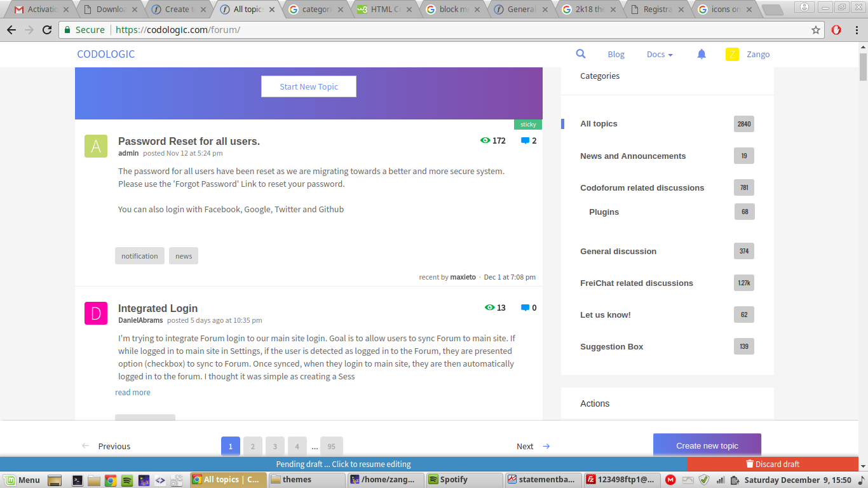Open the read more link
Screen dimensions: 868x488
pyautogui.click(x=133, y=393)
